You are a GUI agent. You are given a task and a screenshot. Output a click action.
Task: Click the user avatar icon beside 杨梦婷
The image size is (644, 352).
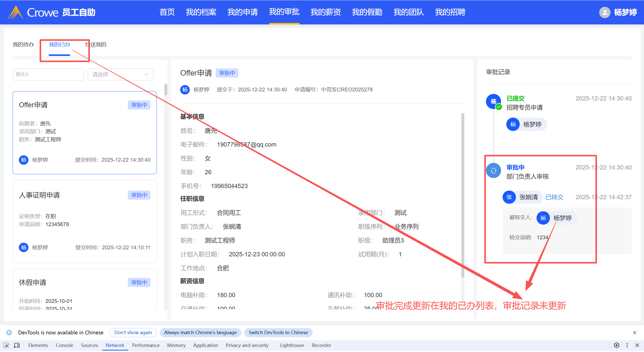pyautogui.click(x=604, y=12)
